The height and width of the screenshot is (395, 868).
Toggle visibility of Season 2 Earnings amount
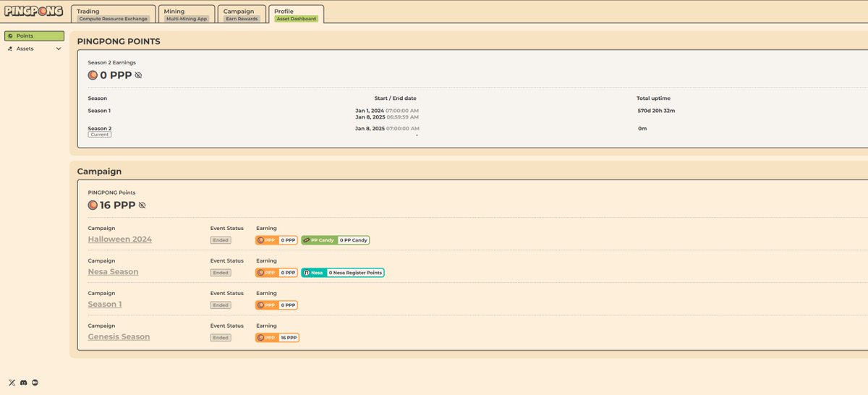point(138,75)
